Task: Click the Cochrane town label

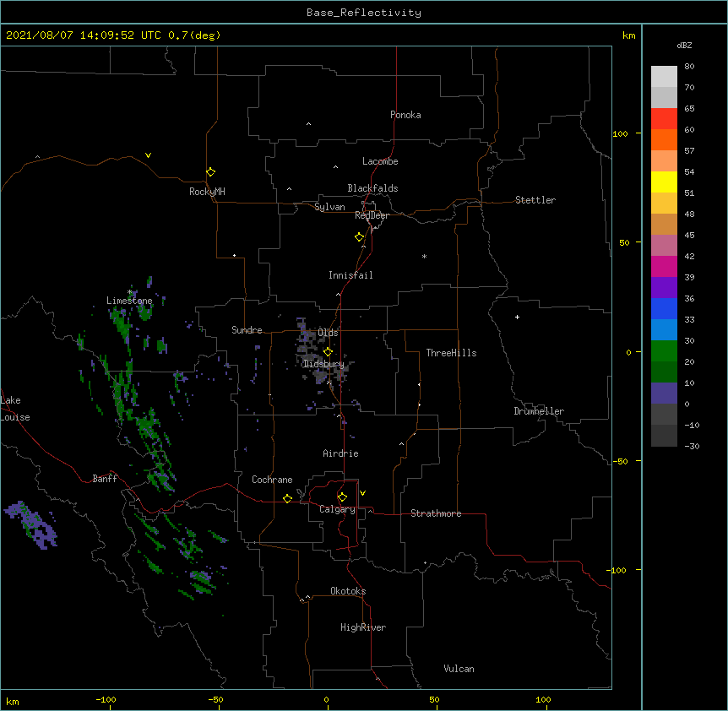Action: (x=272, y=480)
